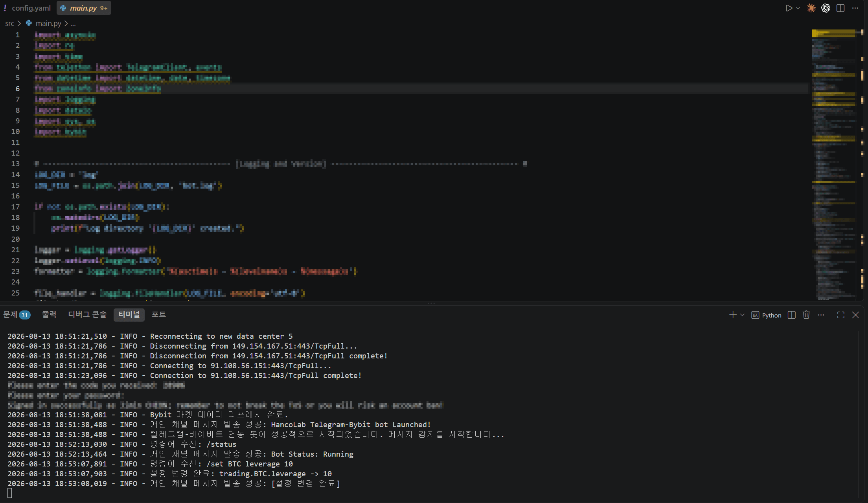Open the run options dropdown arrow
The width and height of the screenshot is (868, 503).
798,8
